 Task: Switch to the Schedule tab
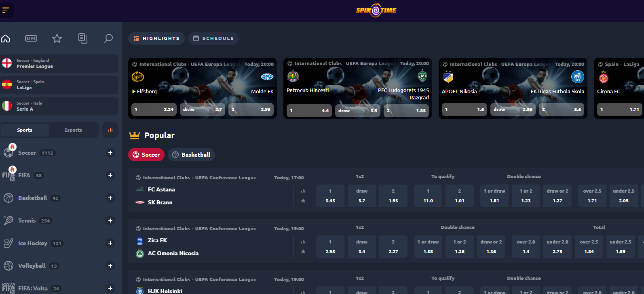click(213, 38)
